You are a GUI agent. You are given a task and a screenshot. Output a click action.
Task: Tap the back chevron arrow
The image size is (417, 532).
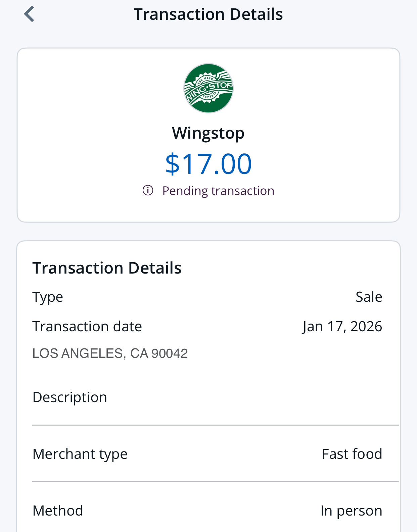[29, 14]
